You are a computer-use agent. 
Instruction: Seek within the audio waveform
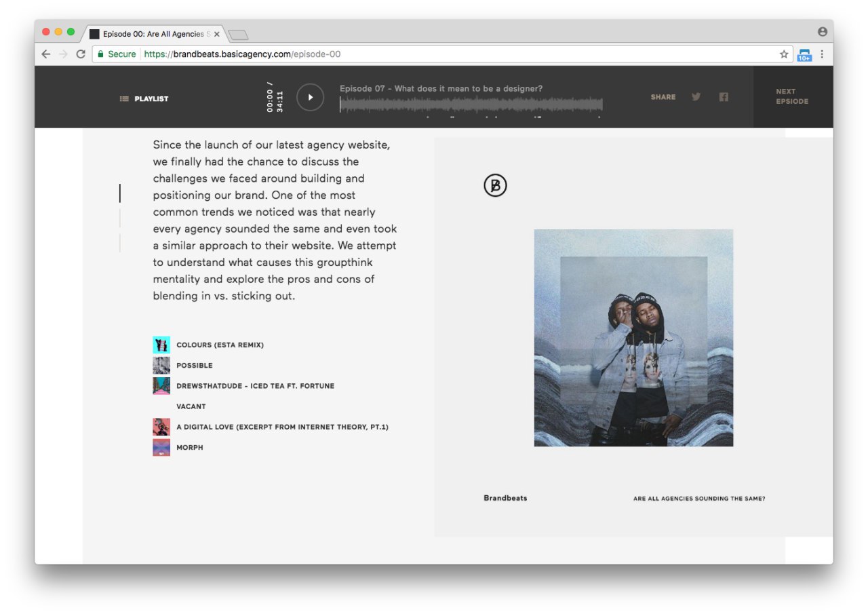(471, 104)
